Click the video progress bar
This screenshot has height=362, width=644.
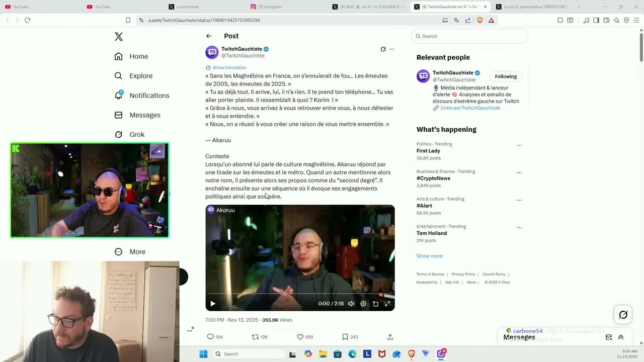300,294
